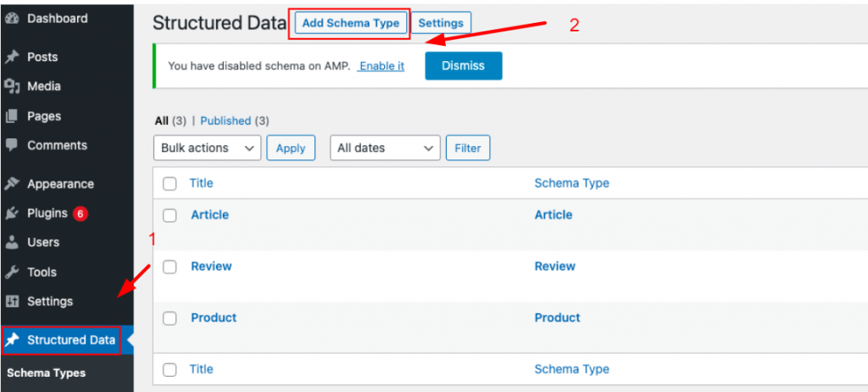The height and width of the screenshot is (392, 868).
Task: Click the Comments speech bubble icon
Action: 12,145
